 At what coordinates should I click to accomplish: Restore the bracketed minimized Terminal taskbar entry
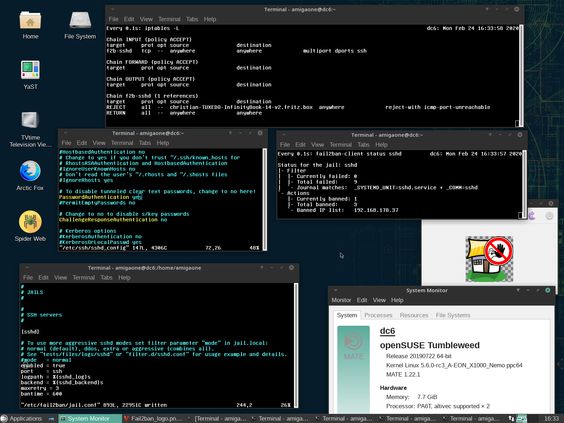pos(218,418)
